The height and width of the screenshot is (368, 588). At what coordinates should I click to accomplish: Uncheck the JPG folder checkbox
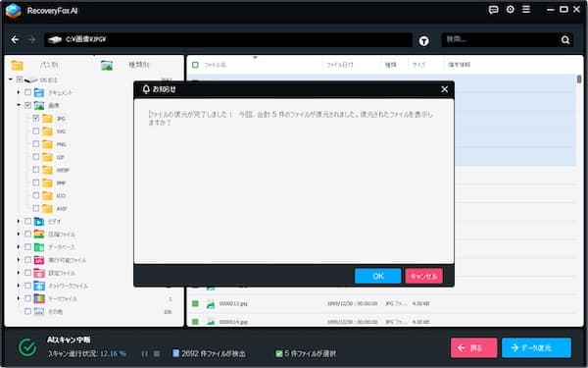[x=36, y=119]
